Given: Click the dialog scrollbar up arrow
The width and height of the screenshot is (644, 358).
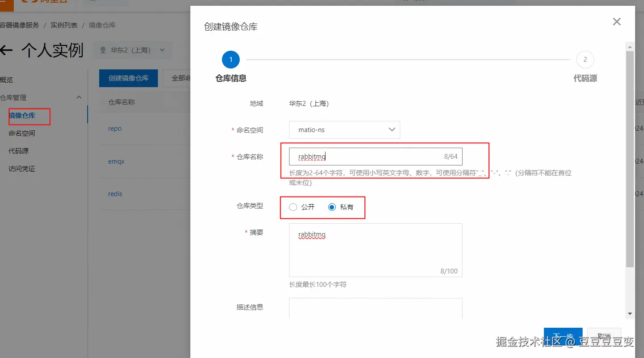Looking at the screenshot, I should tap(630, 46).
